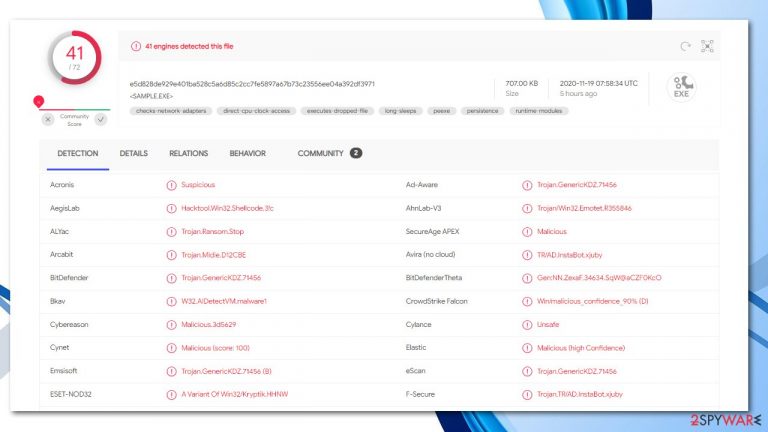Click the EXE file type icon
The width and height of the screenshot is (768, 432).
[x=681, y=87]
